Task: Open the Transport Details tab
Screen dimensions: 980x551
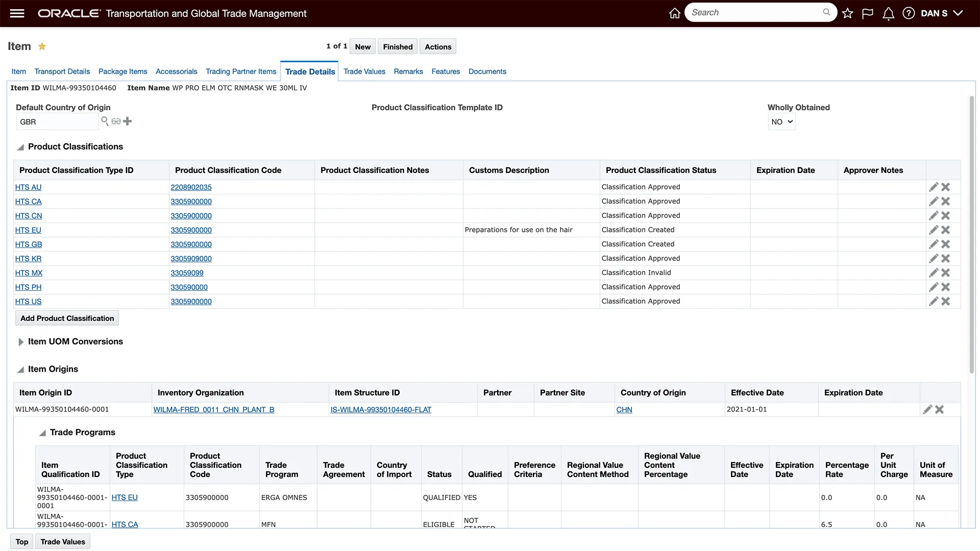Action: (62, 71)
